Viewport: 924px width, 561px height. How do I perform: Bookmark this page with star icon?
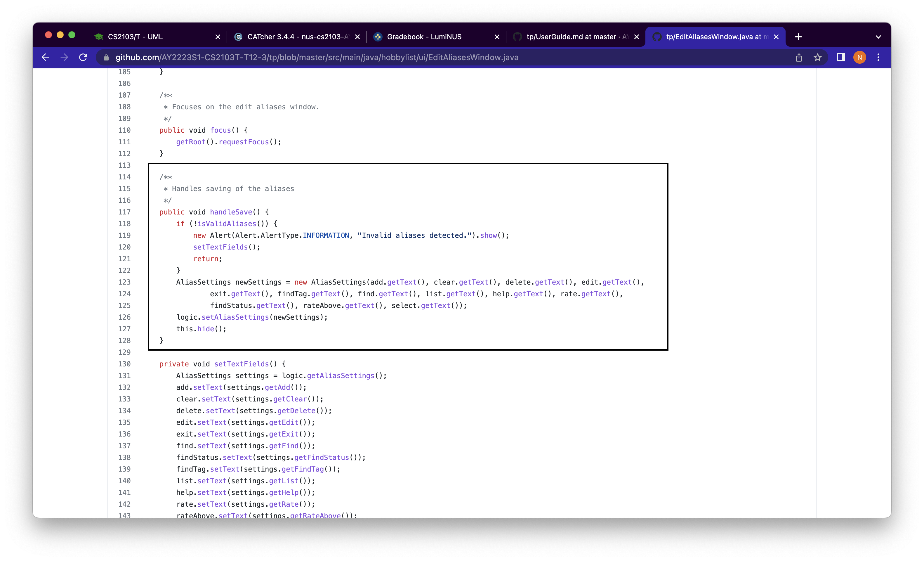(817, 57)
